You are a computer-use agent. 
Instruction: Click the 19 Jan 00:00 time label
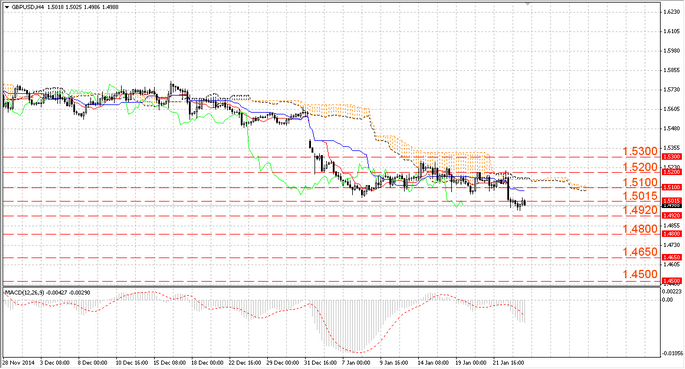click(471, 363)
